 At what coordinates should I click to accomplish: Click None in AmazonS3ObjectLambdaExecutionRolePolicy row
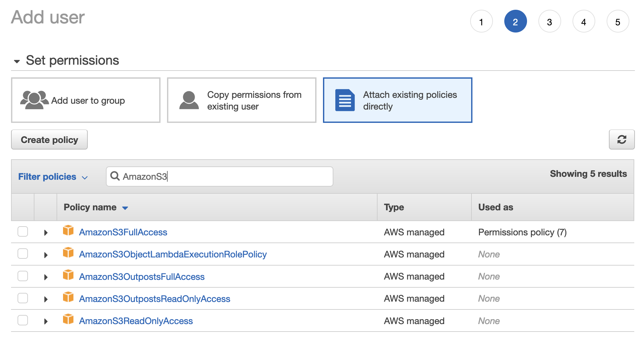(x=489, y=254)
